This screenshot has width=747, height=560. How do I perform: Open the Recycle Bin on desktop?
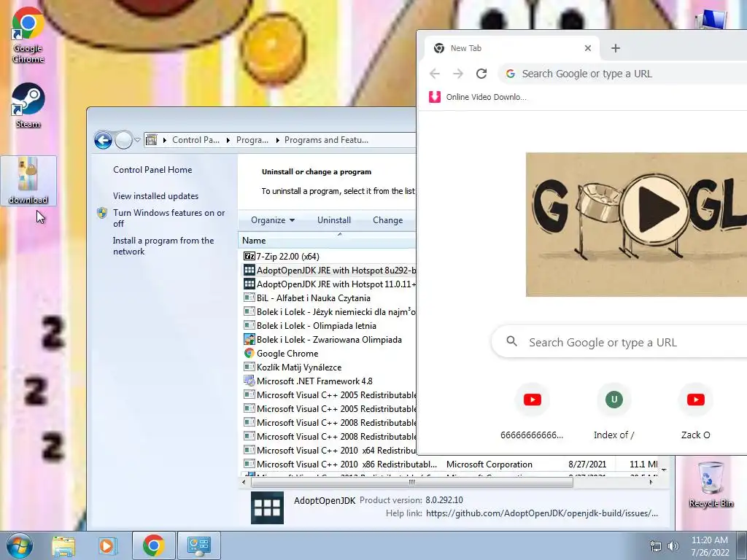711,484
